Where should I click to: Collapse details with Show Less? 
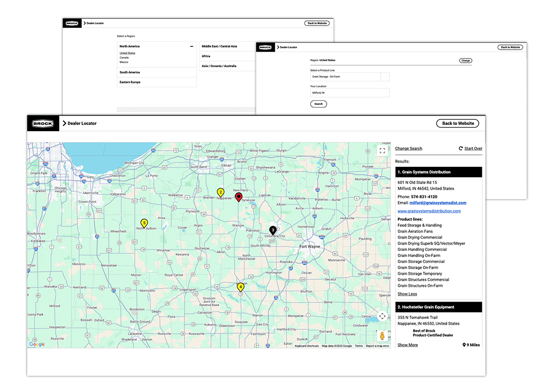(407, 294)
